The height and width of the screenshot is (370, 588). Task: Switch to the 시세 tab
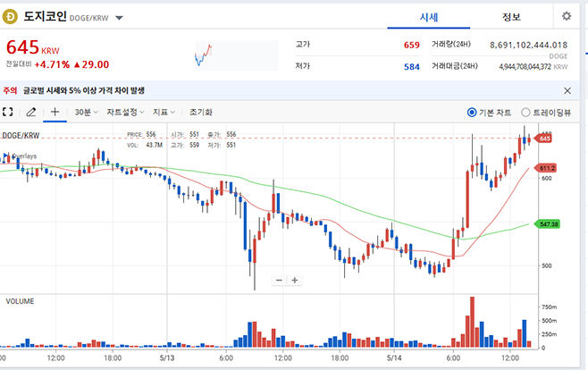[429, 17]
